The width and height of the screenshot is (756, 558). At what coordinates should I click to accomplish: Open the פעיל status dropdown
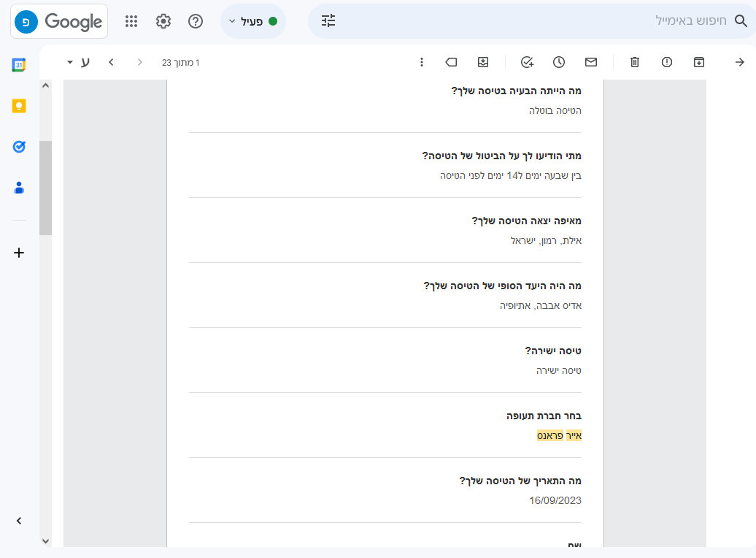(253, 21)
